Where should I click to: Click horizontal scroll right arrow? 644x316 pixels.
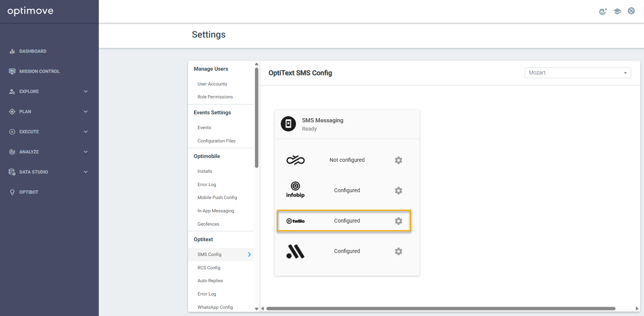point(637,308)
